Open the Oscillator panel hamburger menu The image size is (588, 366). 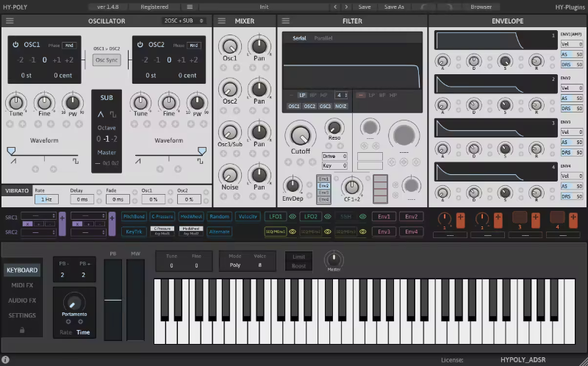click(x=10, y=21)
